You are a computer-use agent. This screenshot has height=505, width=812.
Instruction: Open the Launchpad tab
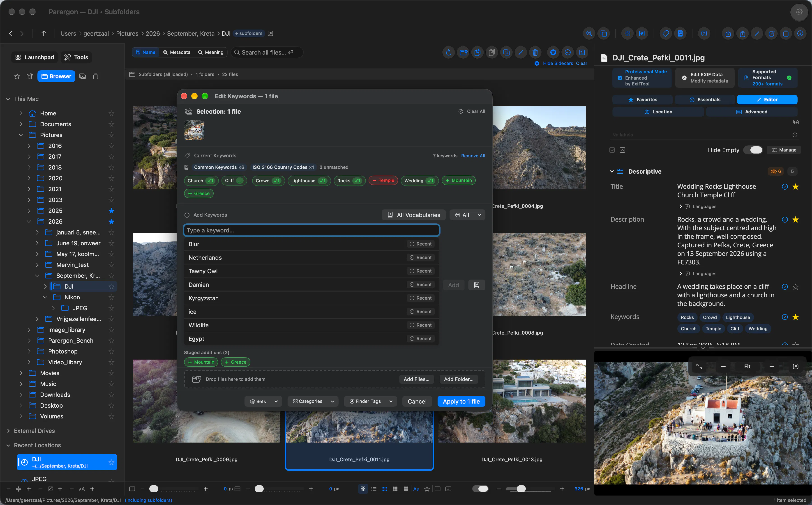click(x=35, y=57)
